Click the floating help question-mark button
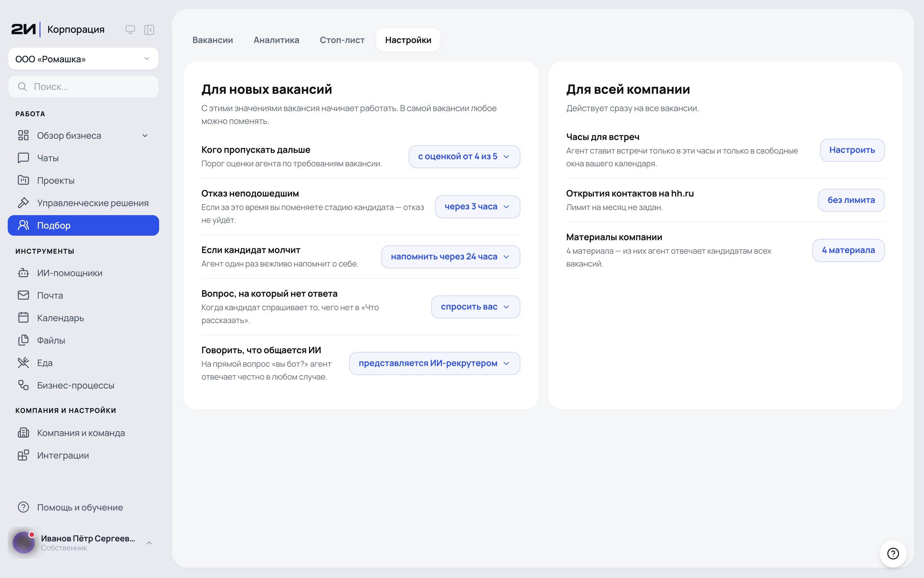This screenshot has height=578, width=924. pyautogui.click(x=893, y=554)
